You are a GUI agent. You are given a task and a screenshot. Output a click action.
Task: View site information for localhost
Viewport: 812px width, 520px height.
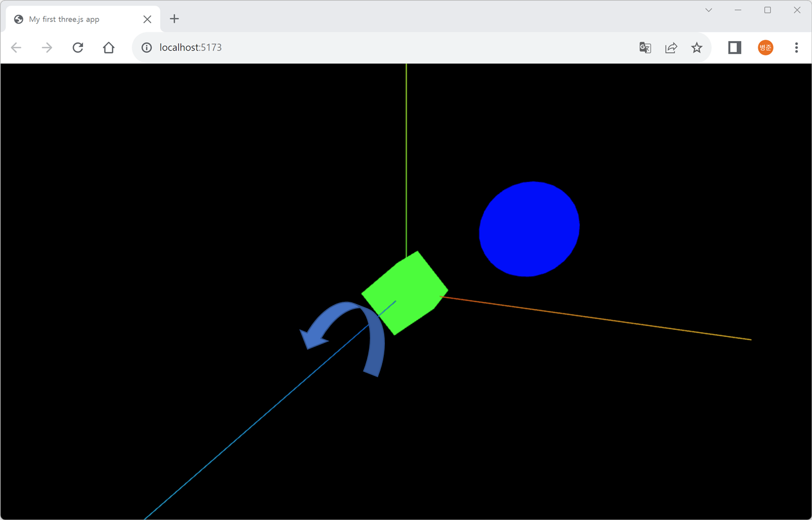click(x=147, y=48)
